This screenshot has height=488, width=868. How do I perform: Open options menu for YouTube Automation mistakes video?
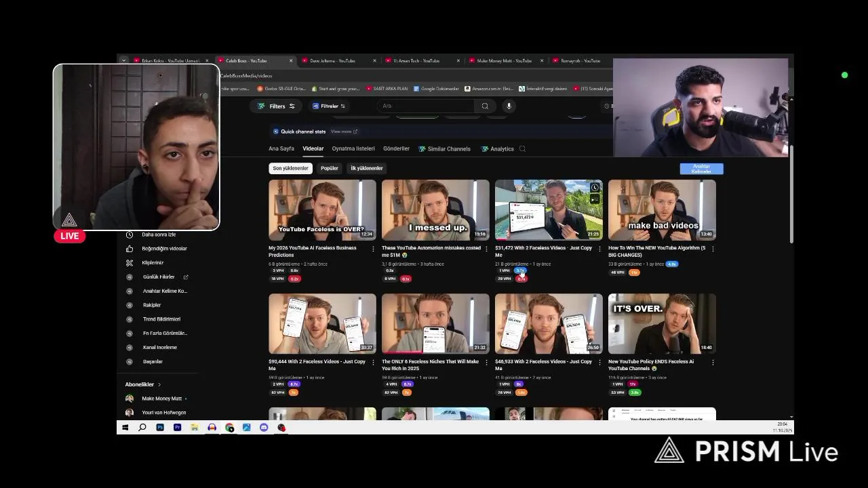(x=486, y=249)
